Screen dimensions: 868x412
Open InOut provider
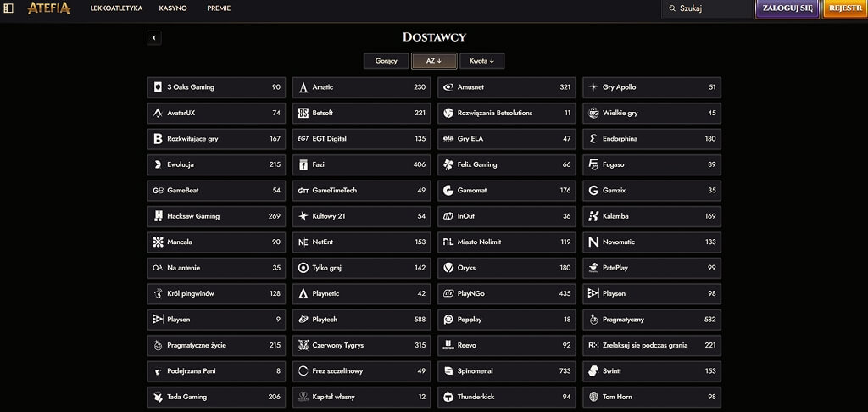[507, 216]
